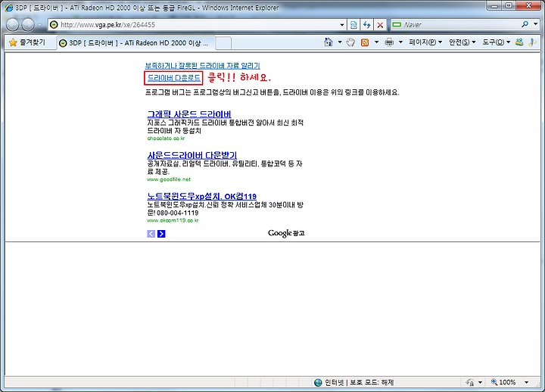Select the 3DP 드라이버 ATI Radeon tab
This screenshot has height=392, width=545.
[x=135, y=43]
